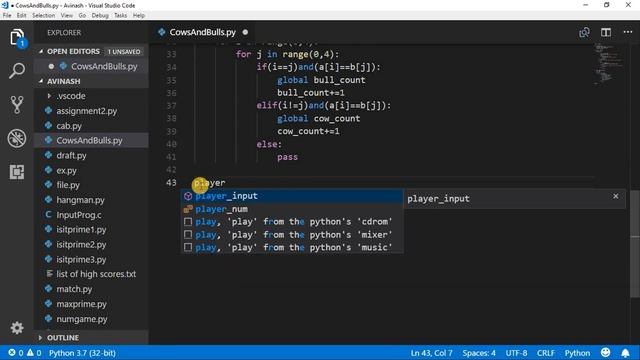Split the editor with the split icon
The height and width of the screenshot is (360, 640).
(x=606, y=32)
